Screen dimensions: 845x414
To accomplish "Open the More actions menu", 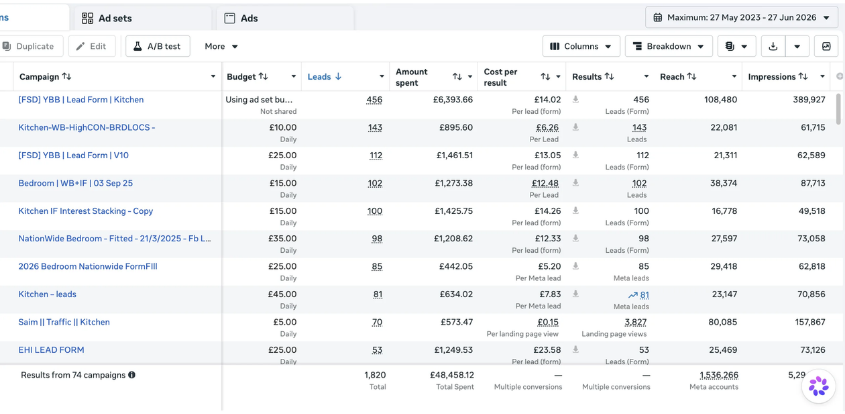I will click(x=221, y=46).
